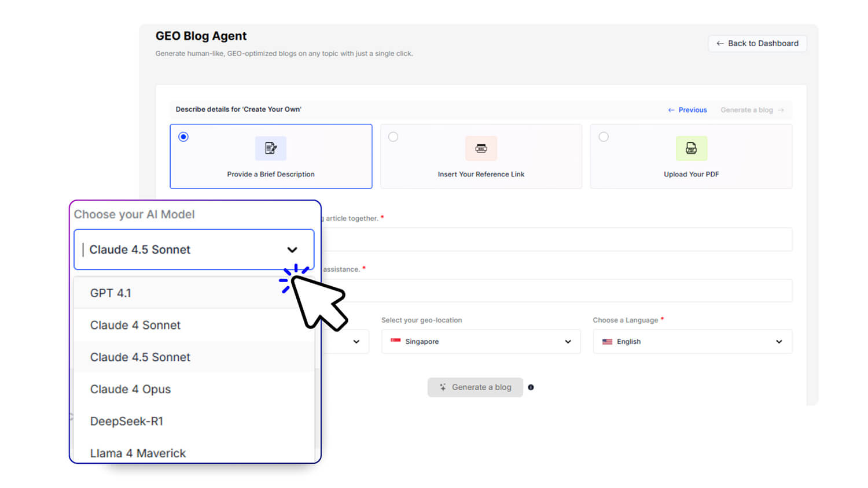Screen dimensions: 868x488
Task: Select Claude 4 Opus from the model list
Action: [x=194, y=389]
